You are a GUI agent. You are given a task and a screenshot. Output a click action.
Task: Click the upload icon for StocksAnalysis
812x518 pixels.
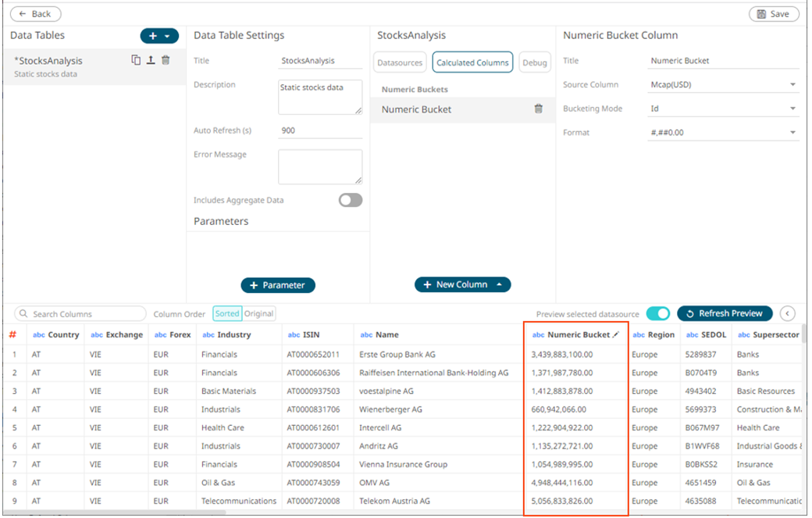[151, 60]
